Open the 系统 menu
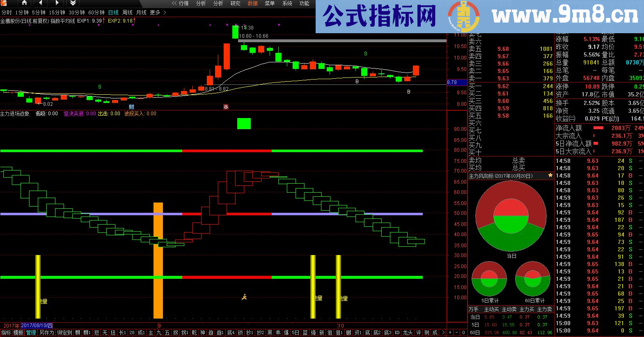This screenshot has width=644, height=337. [x=287, y=3]
